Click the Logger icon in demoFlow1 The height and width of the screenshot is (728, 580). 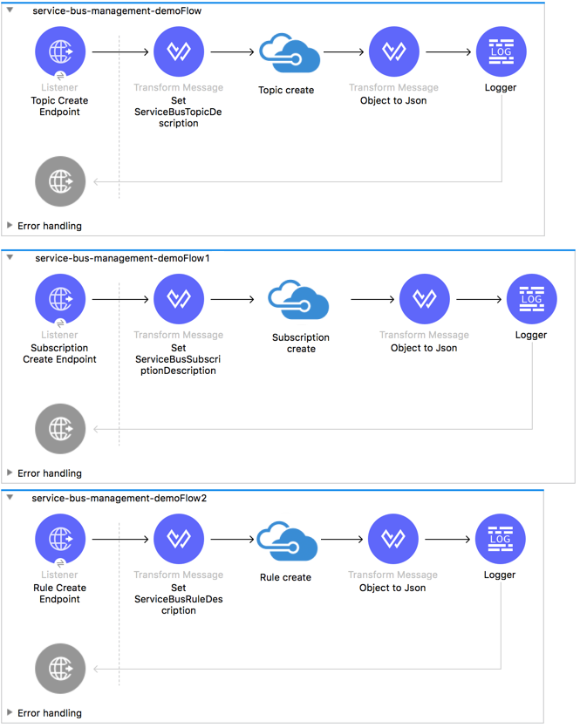coord(531,299)
